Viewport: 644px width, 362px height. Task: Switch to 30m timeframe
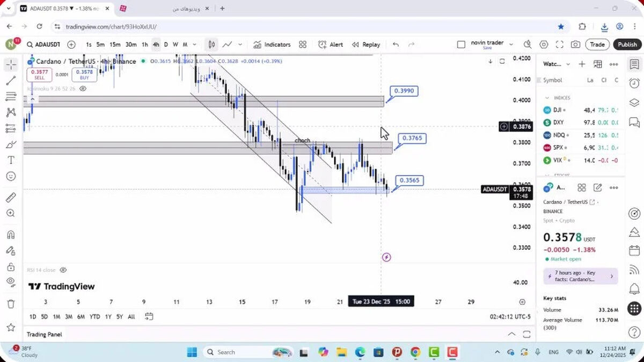pos(131,45)
